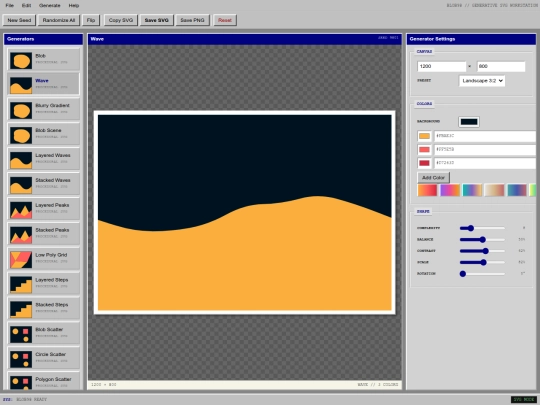Adjust the Rotation slider
The image size is (540, 405).
[x=482, y=274]
